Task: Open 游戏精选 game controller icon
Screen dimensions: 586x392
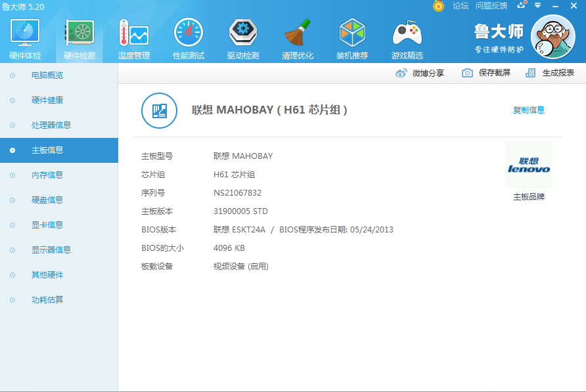Action: [407, 33]
